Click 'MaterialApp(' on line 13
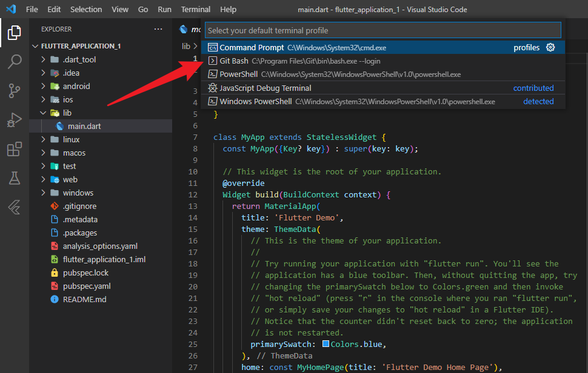Screen dimensions: 588x373 292,206
